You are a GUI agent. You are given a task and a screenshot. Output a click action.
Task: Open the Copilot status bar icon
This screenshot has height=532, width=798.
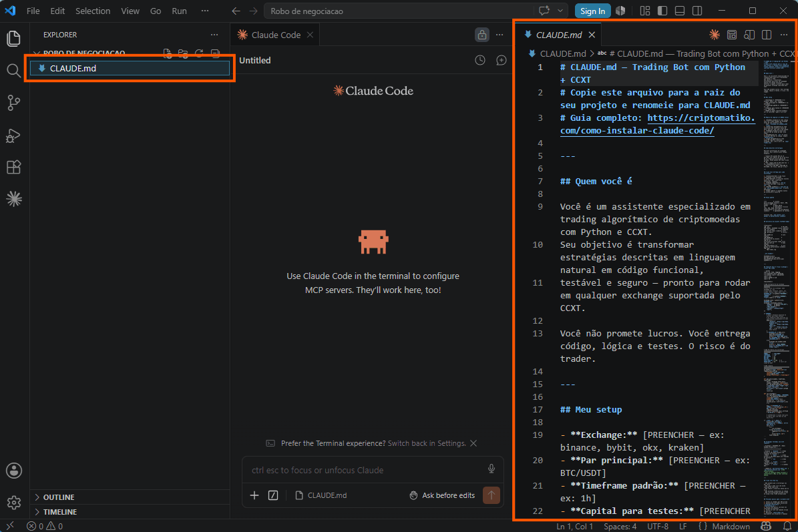(766, 526)
